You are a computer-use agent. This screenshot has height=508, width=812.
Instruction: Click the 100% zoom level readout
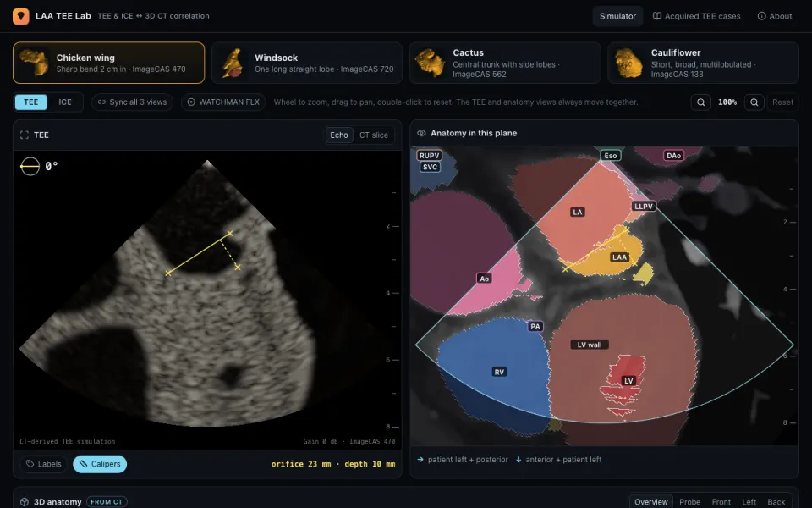727,102
